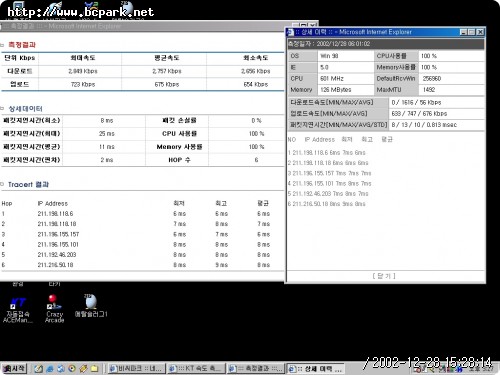Click the Memory 사용률 label in 측정결과 window
500x375 pixels.
click(x=179, y=147)
